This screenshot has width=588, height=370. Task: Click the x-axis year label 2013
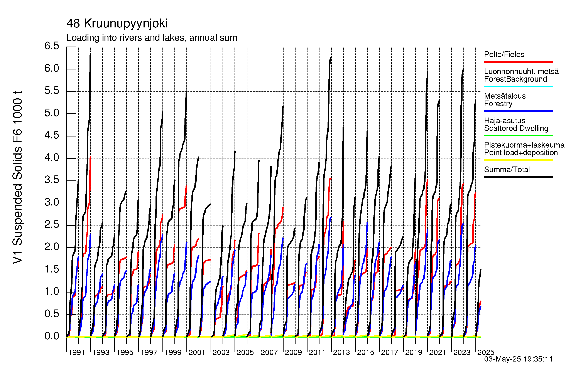[x=341, y=352]
